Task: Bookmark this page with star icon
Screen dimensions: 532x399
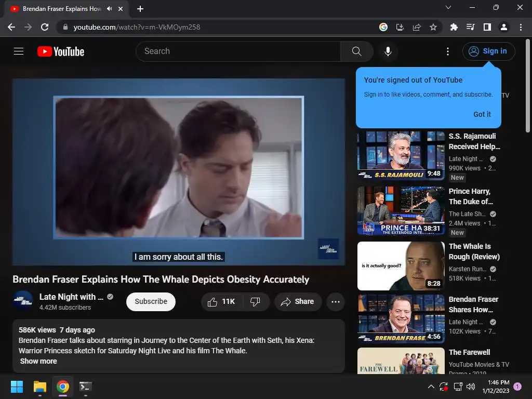Action: (433, 27)
